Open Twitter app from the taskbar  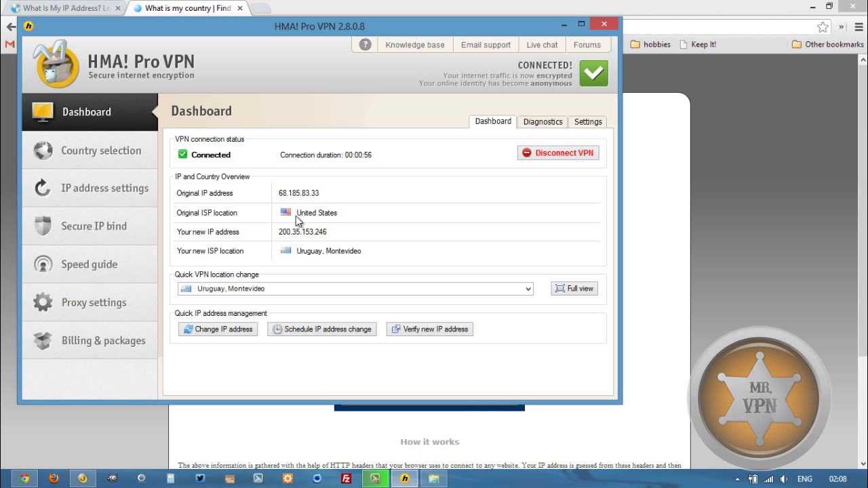click(x=200, y=478)
